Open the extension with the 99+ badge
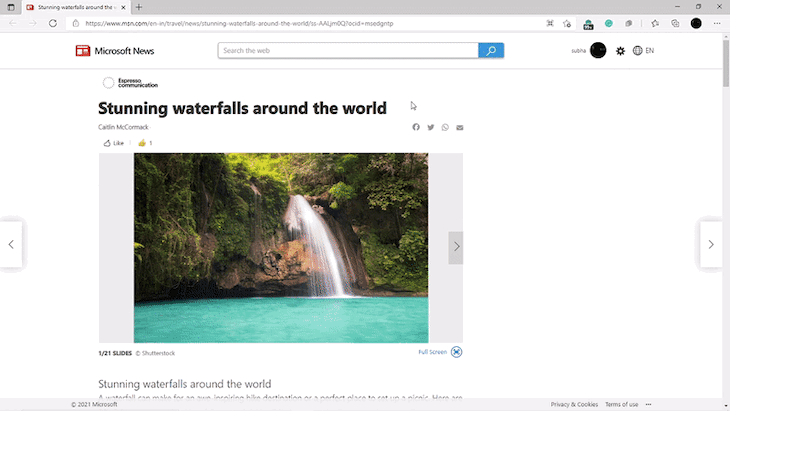 588,24
